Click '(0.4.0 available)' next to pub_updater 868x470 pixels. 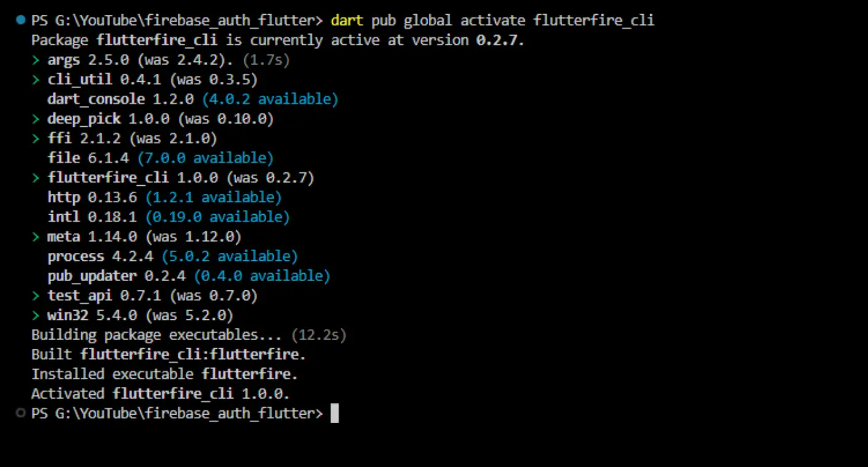262,276
